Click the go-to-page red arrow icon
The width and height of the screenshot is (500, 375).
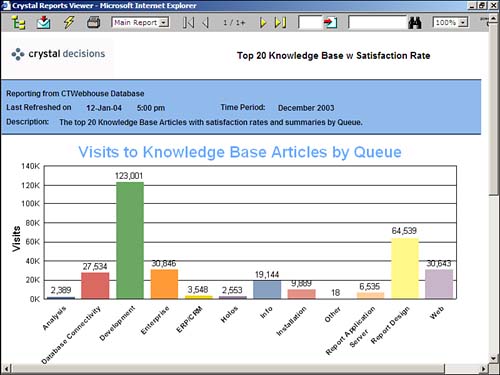coord(330,23)
